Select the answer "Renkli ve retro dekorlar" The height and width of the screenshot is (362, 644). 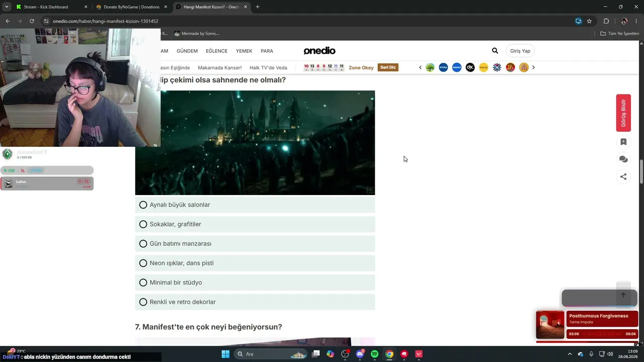coord(255,302)
